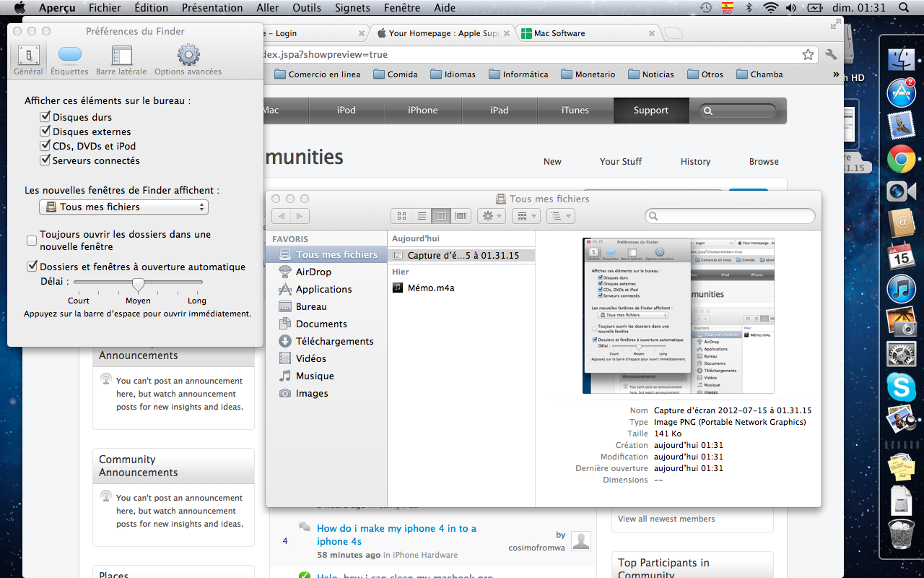
Task: Toggle Dossiers et fenêtres à ouverture automatique
Action: [32, 267]
